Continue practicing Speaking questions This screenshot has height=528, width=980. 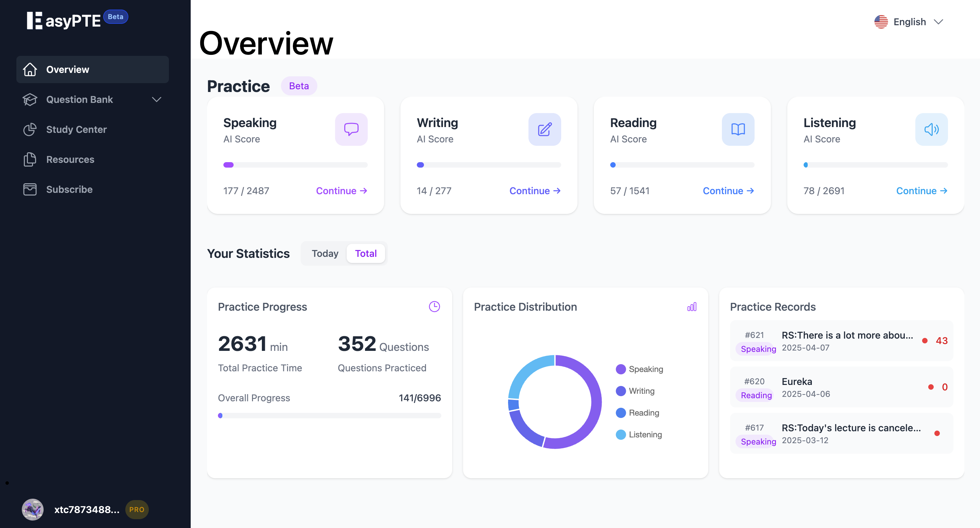click(341, 191)
